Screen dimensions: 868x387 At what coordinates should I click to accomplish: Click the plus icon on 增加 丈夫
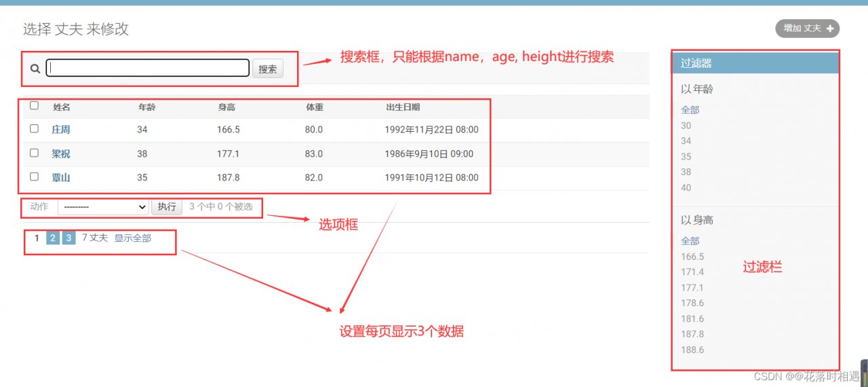pos(830,29)
